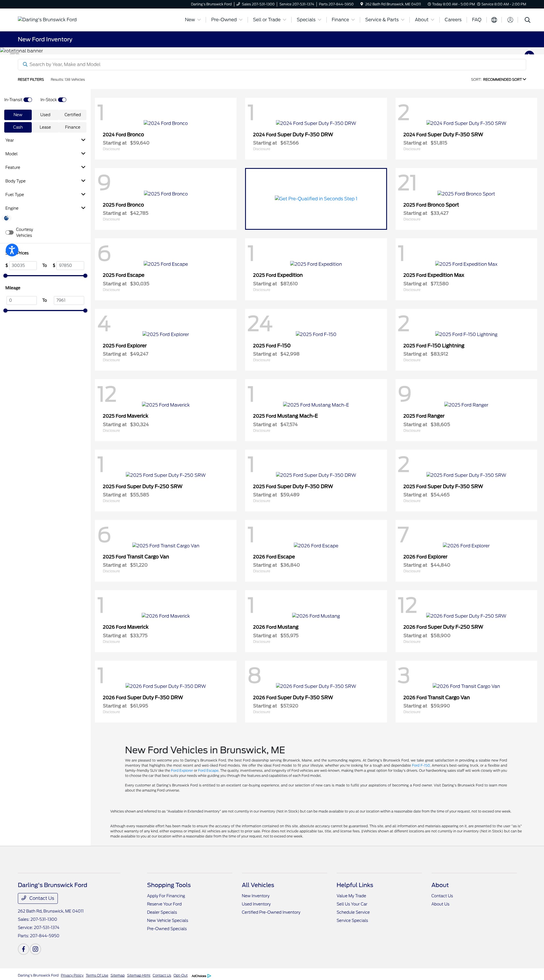The image size is (544, 980).
Task: Select Finance payment type
Action: (73, 127)
